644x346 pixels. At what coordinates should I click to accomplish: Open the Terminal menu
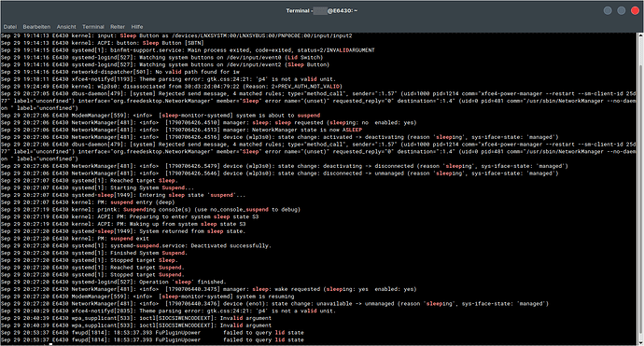(x=93, y=27)
